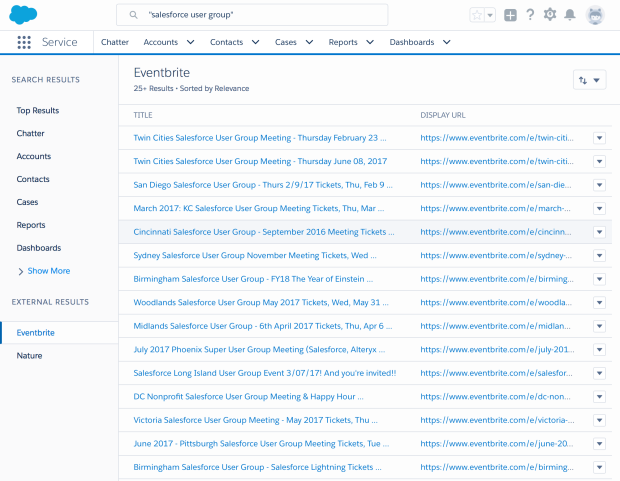Open row actions for Victoria row
Image resolution: width=620 pixels, height=481 pixels.
(599, 420)
